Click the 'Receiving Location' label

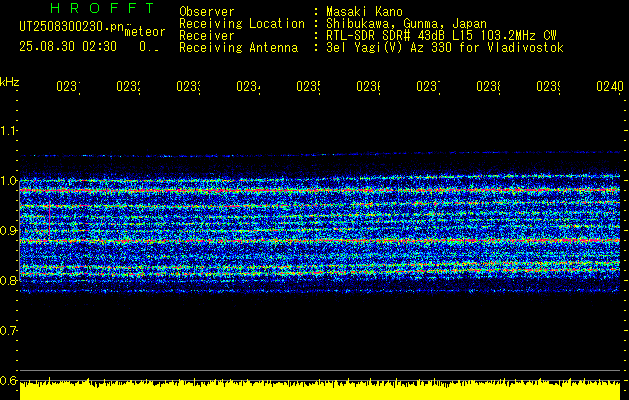(x=242, y=23)
